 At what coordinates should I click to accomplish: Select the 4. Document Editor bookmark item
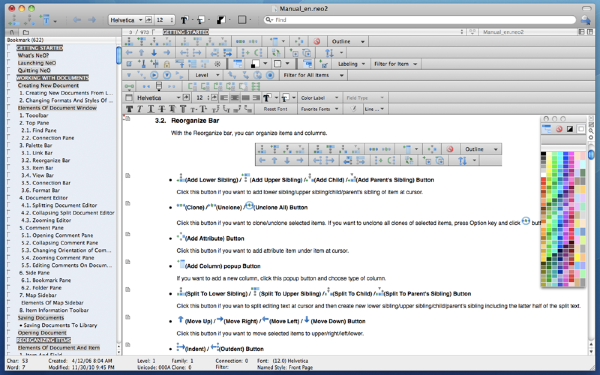pos(43,198)
